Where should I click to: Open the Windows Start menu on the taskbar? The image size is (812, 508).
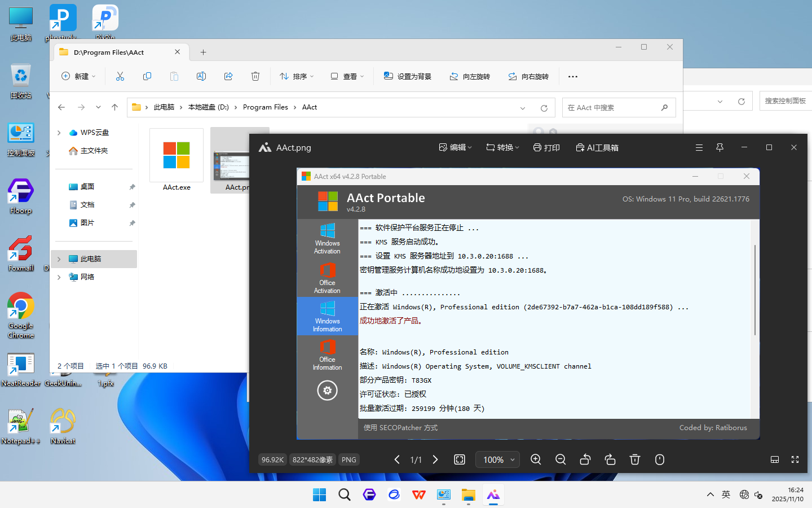tap(319, 495)
